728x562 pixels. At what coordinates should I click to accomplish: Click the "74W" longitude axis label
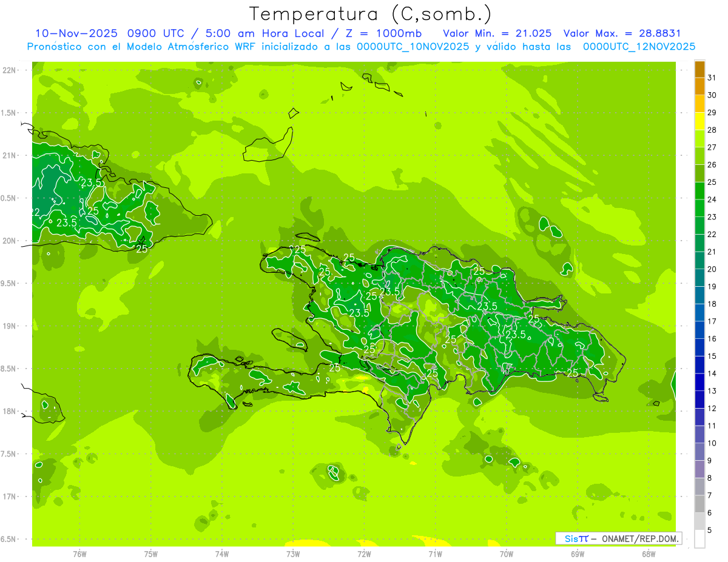click(x=221, y=554)
